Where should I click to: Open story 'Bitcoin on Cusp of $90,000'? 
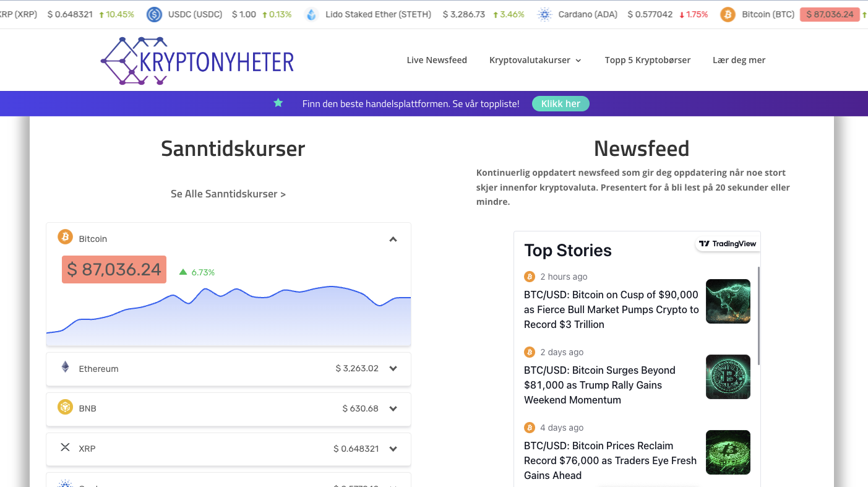[611, 309]
